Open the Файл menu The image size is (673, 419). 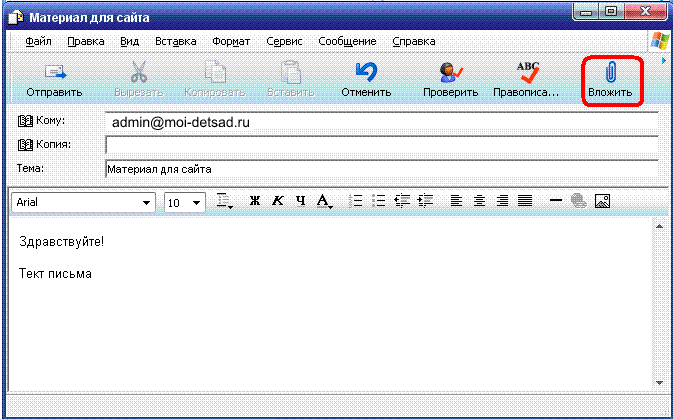pos(39,42)
